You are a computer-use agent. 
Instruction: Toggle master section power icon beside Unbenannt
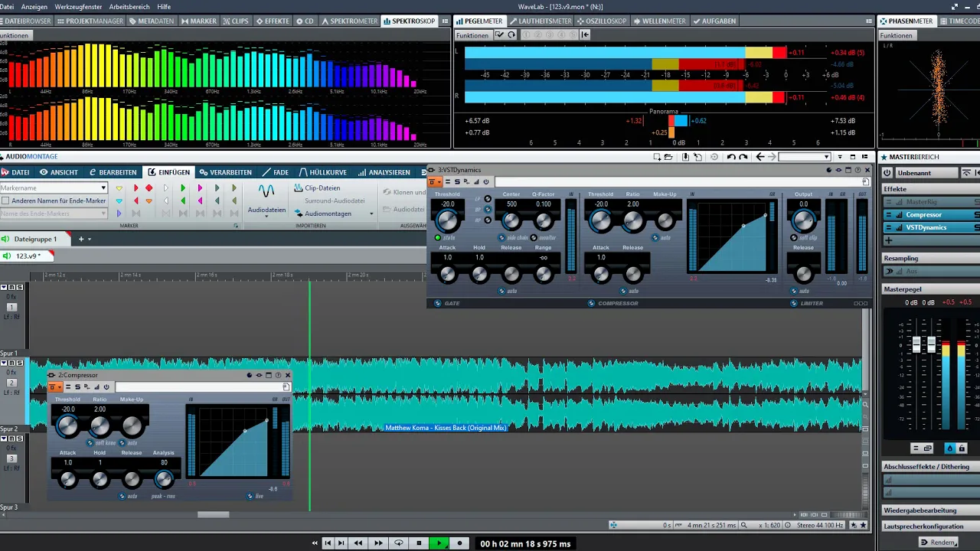click(x=887, y=173)
